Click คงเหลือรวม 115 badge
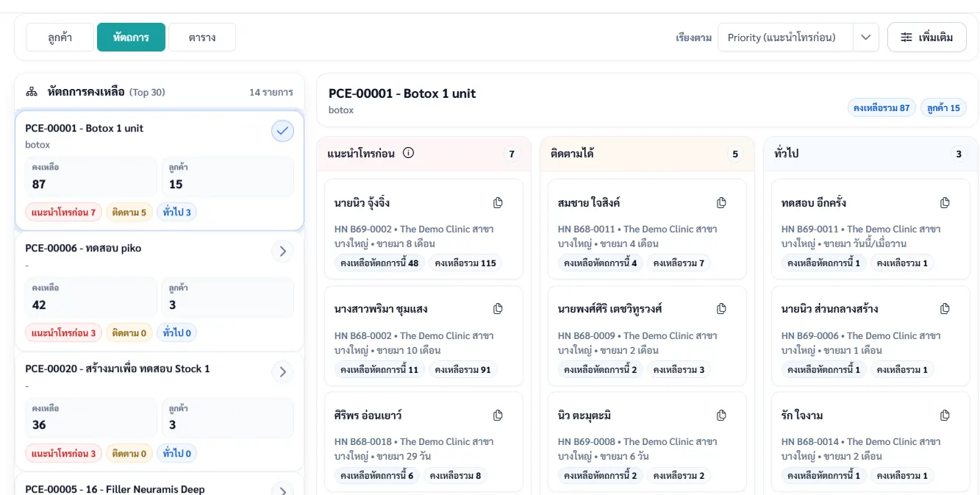The height and width of the screenshot is (495, 980). (465, 263)
